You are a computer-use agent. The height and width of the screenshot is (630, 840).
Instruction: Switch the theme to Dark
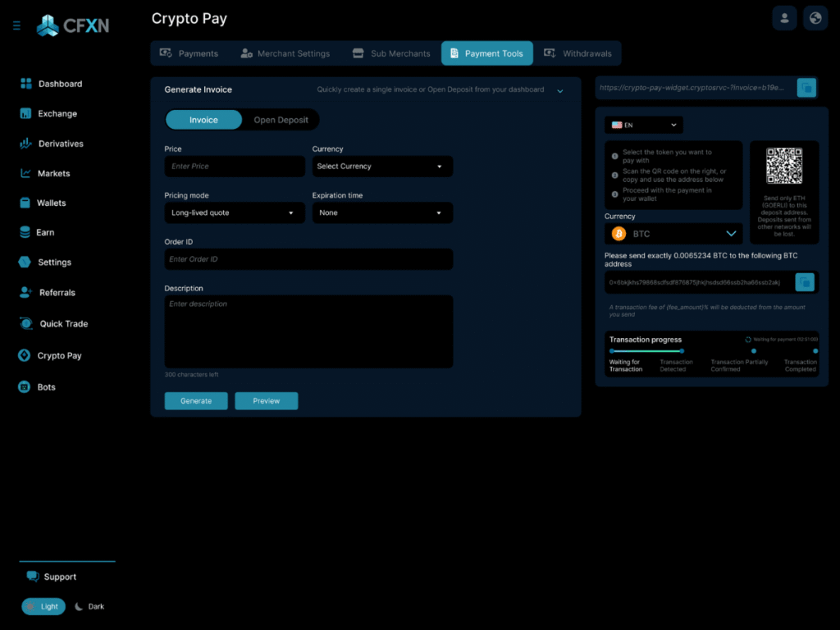(89, 606)
